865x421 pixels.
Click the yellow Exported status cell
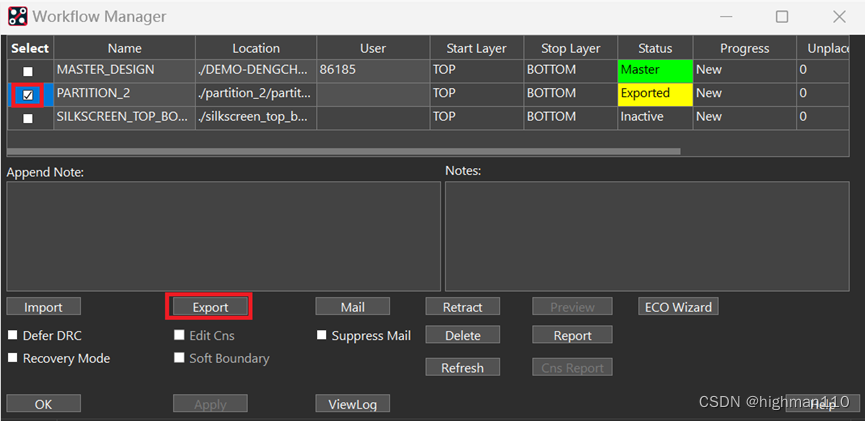point(654,93)
